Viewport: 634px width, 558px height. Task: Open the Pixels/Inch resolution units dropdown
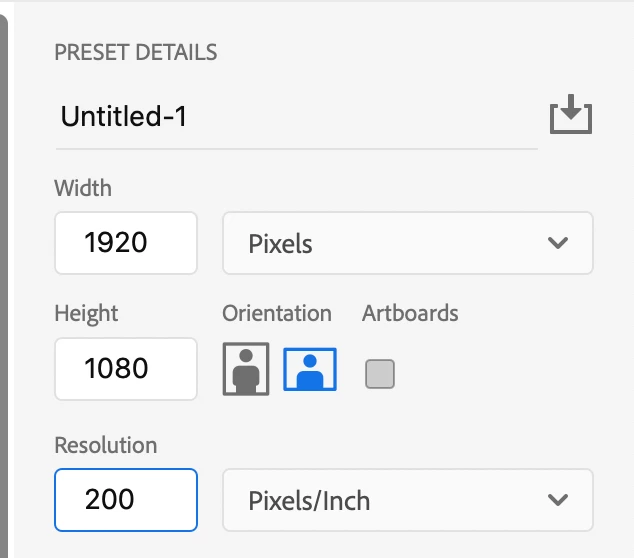point(407,500)
